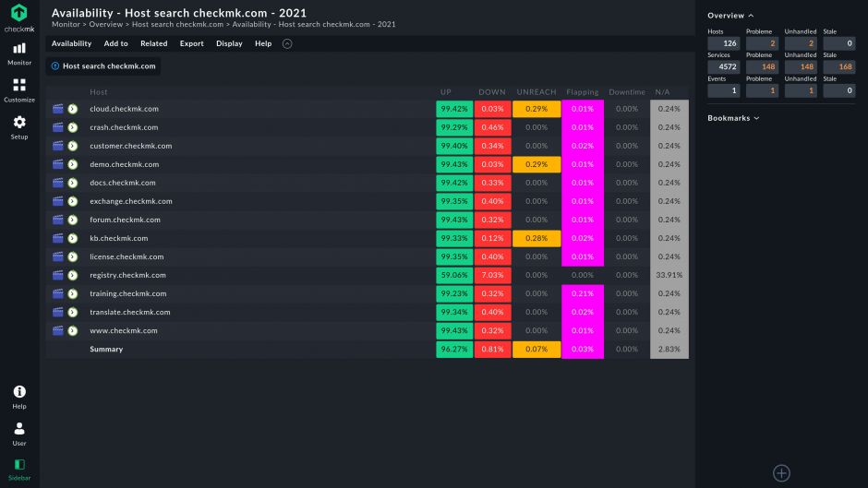
Task: Add sidebar element with plus icon
Action: coord(781,473)
